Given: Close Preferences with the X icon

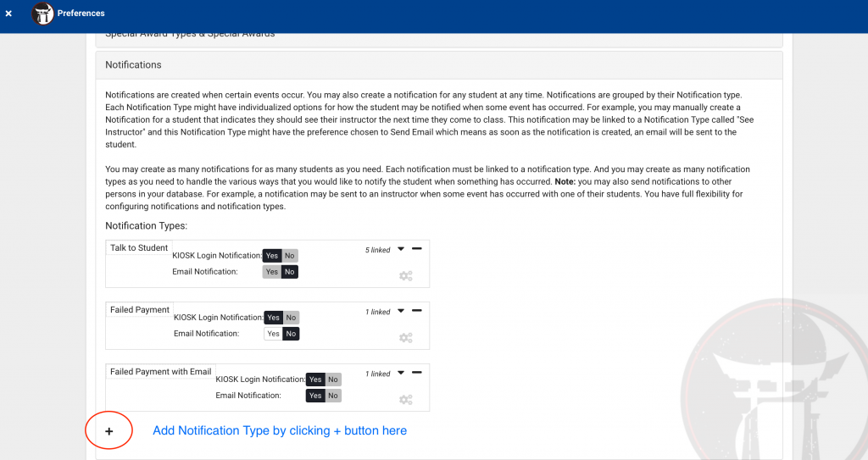Looking at the screenshot, I should point(8,14).
